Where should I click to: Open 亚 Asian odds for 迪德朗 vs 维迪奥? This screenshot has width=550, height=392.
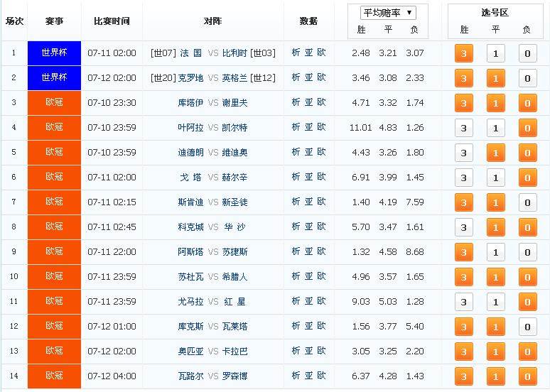308,152
